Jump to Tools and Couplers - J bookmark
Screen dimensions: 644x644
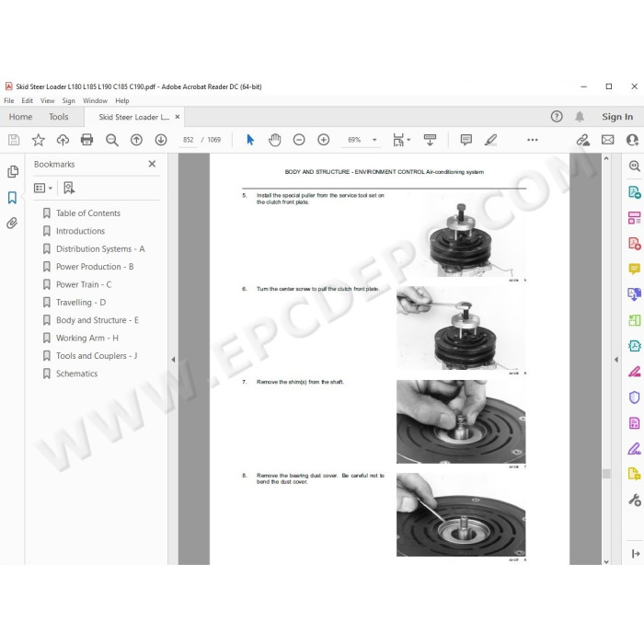(97, 356)
